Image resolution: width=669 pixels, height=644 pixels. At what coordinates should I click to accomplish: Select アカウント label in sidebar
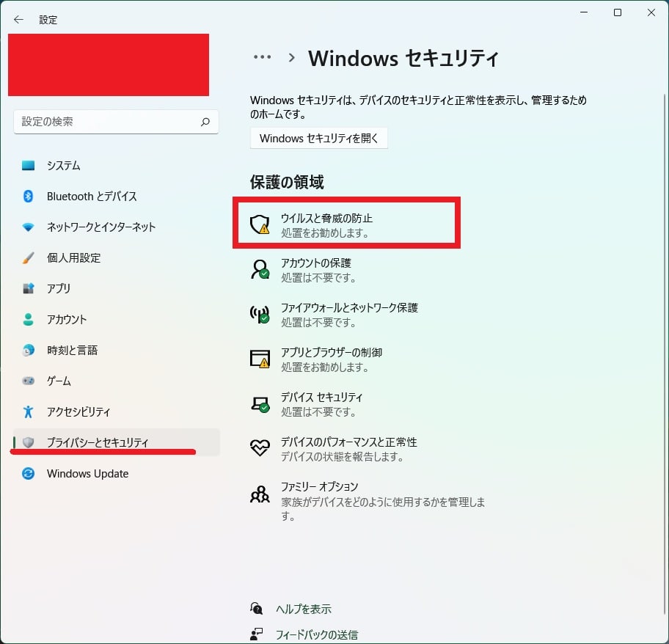(67, 320)
